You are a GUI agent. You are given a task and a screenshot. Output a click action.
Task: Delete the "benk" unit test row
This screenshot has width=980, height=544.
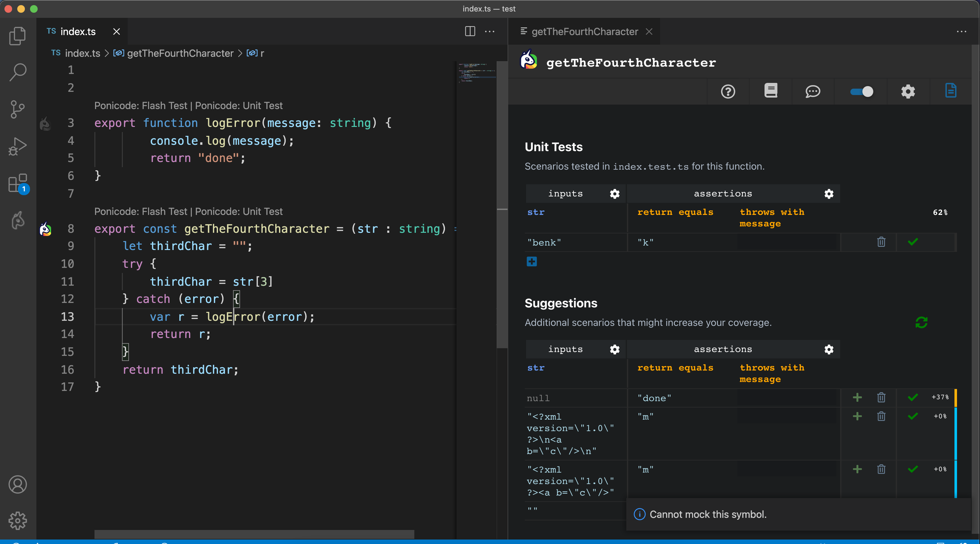[881, 242]
